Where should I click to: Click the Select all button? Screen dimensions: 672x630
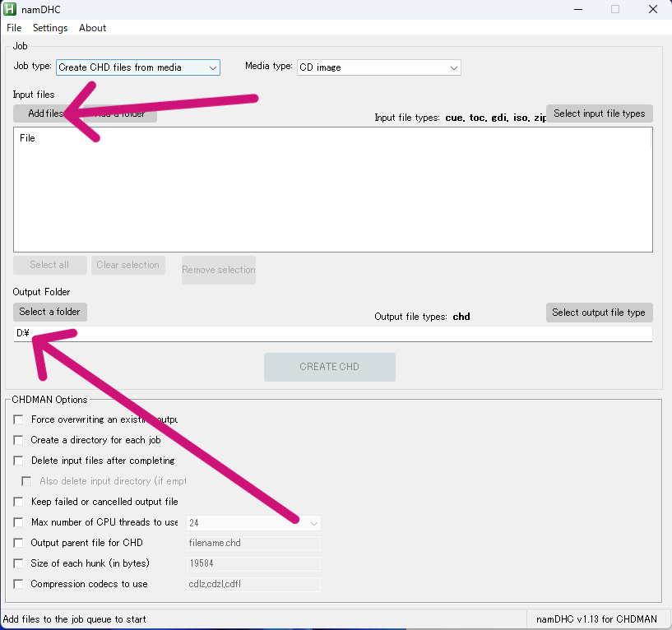[x=49, y=265]
